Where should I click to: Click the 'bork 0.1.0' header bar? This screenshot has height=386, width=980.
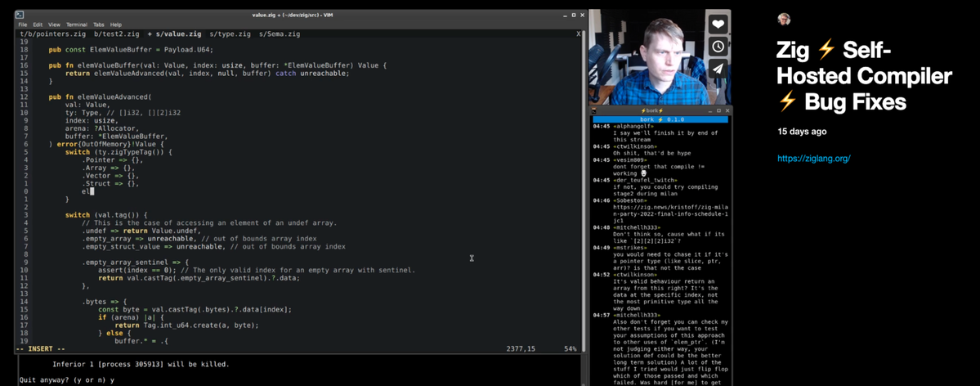660,119
